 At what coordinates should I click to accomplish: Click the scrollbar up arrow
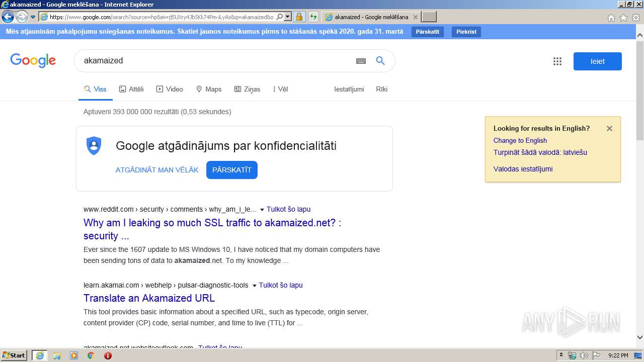pos(640,35)
